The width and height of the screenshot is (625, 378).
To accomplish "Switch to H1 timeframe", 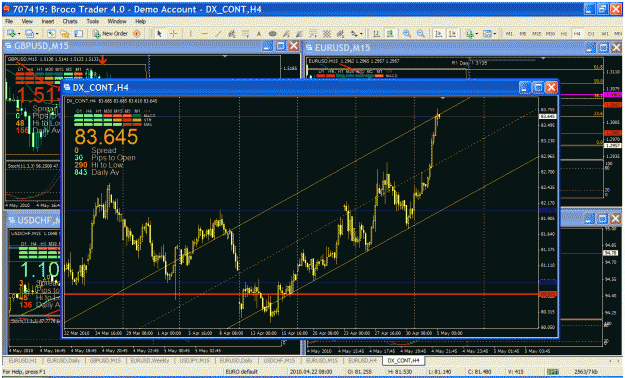I will click(564, 34).
